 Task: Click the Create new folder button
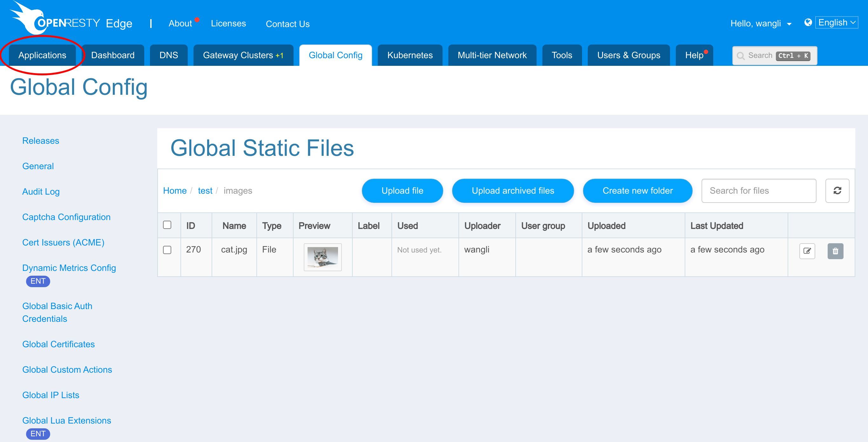pyautogui.click(x=638, y=190)
